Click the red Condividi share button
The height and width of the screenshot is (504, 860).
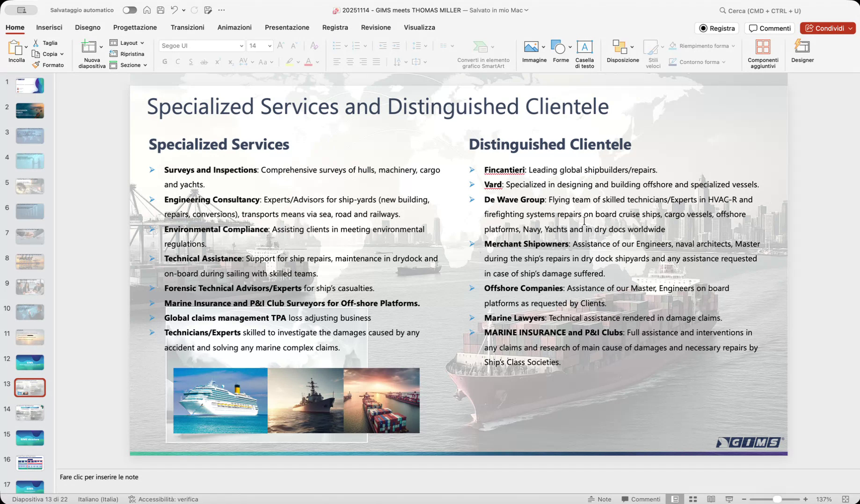pyautogui.click(x=824, y=28)
